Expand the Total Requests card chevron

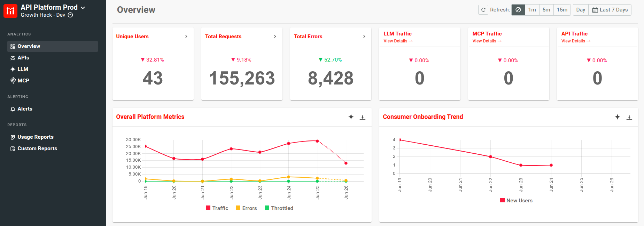point(275,37)
